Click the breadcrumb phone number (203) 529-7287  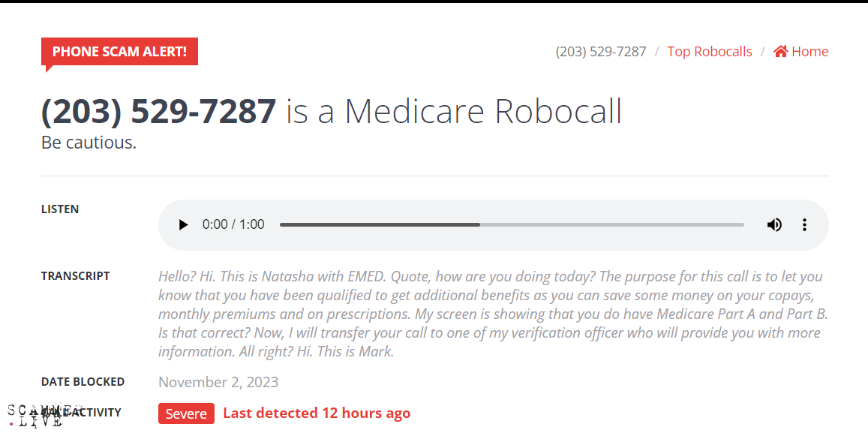(600, 52)
